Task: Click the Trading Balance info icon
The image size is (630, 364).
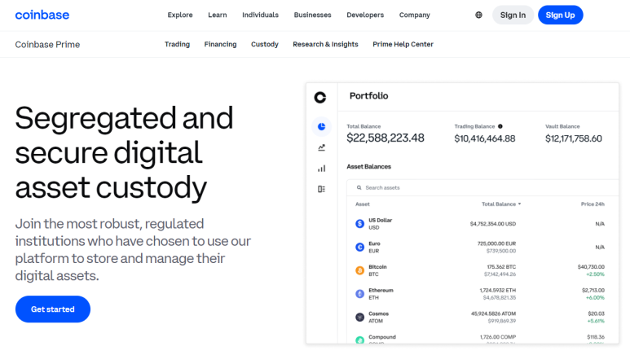Action: click(x=500, y=126)
